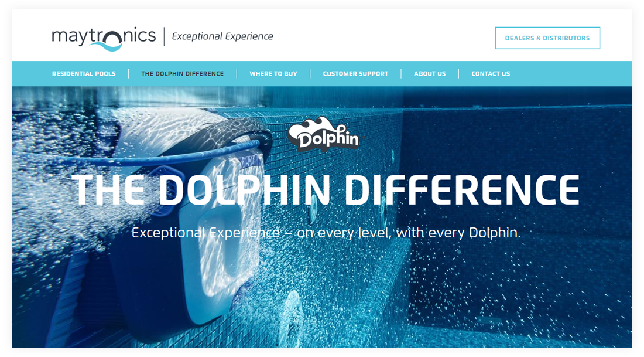Open the Residential Pools menu

[84, 74]
